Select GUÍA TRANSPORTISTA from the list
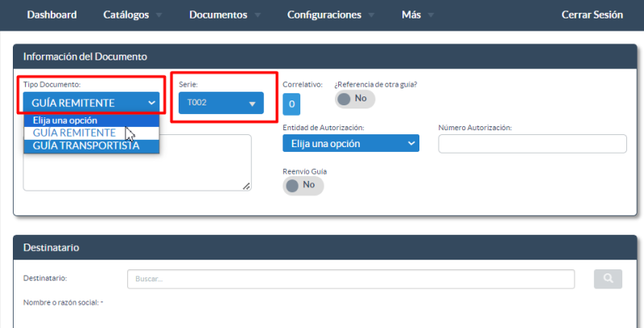This screenshot has height=328, width=644. (x=86, y=146)
